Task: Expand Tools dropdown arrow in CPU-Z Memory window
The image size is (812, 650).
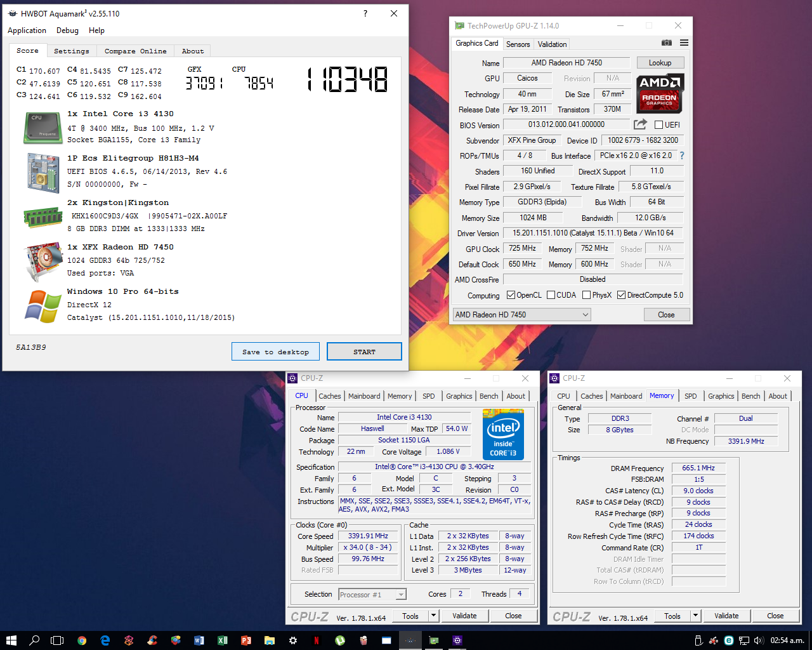Action: point(696,616)
